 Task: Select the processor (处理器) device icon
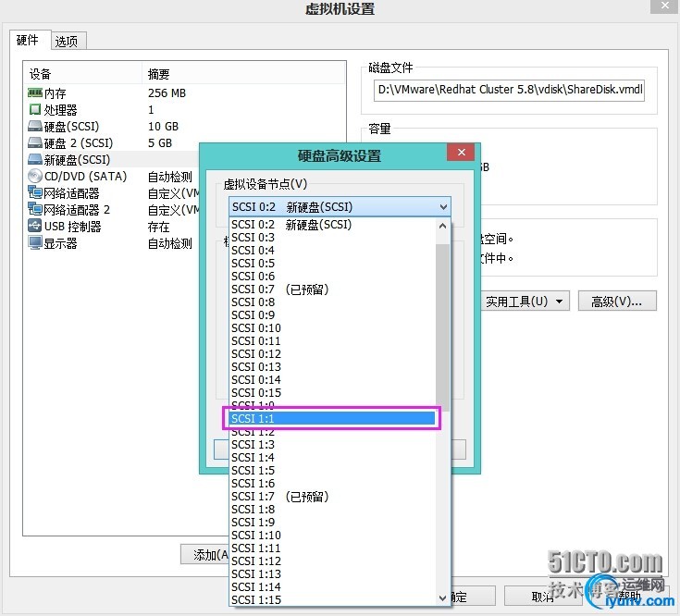coord(35,110)
